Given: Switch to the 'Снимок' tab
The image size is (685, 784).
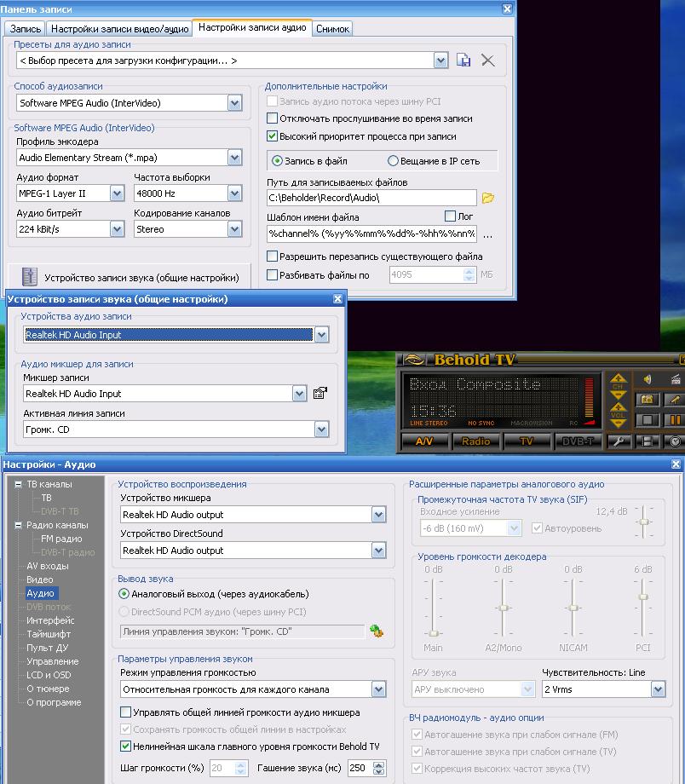Looking at the screenshot, I should click(332, 28).
